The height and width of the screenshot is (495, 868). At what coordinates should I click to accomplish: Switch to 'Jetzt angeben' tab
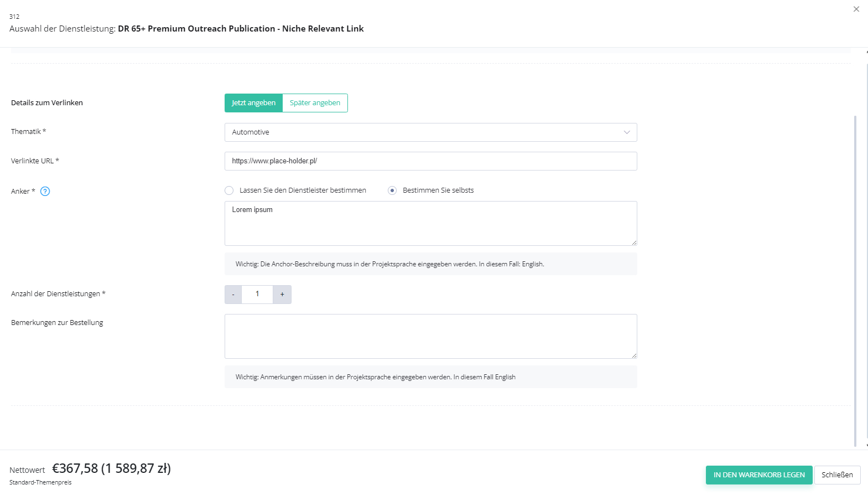tap(253, 103)
